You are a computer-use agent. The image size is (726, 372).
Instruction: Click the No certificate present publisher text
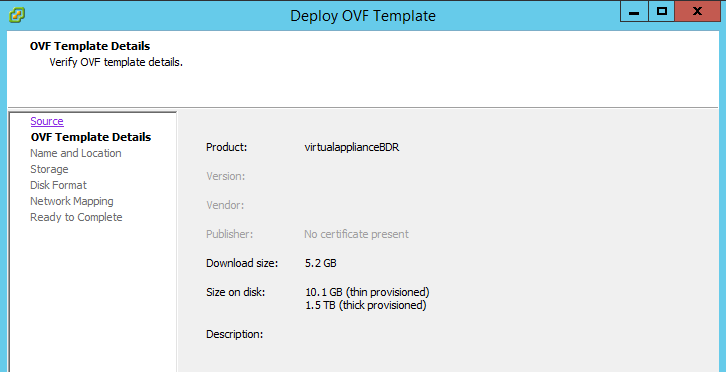coord(357,234)
